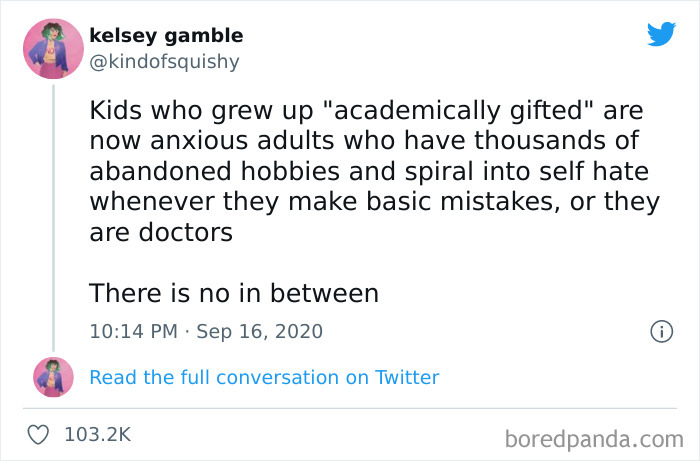
Task: Click the 103.2K like count
Action: [x=97, y=435]
